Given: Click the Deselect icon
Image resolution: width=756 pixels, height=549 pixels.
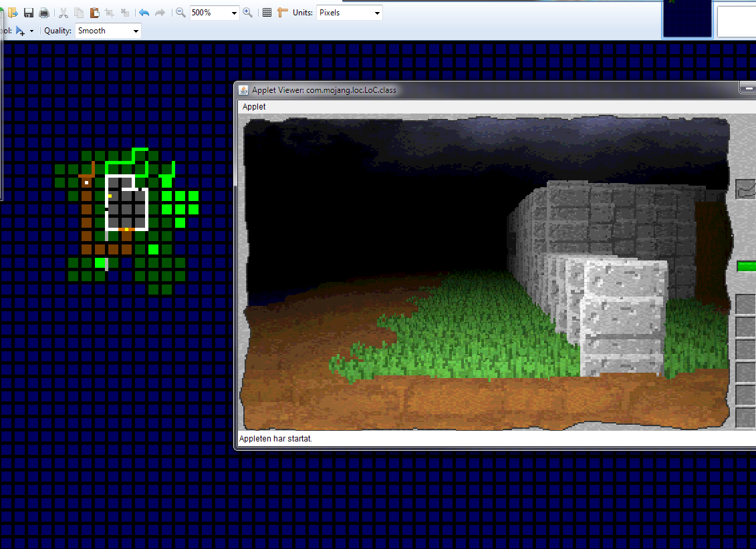Looking at the screenshot, I should (x=125, y=13).
